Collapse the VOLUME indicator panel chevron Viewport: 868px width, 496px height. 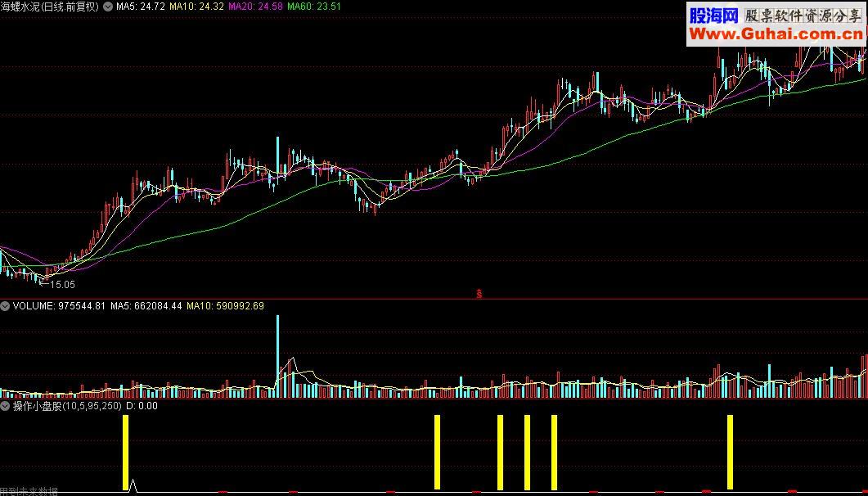pos(5,305)
